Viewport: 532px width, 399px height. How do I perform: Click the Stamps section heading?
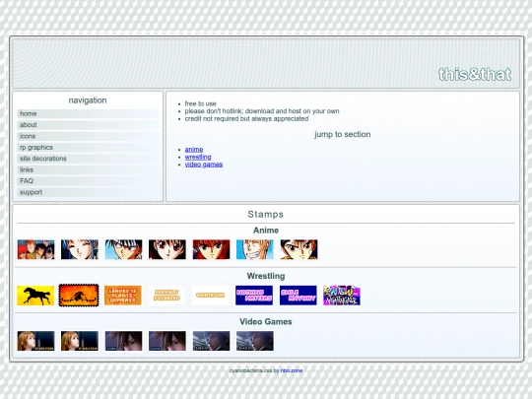coord(266,215)
